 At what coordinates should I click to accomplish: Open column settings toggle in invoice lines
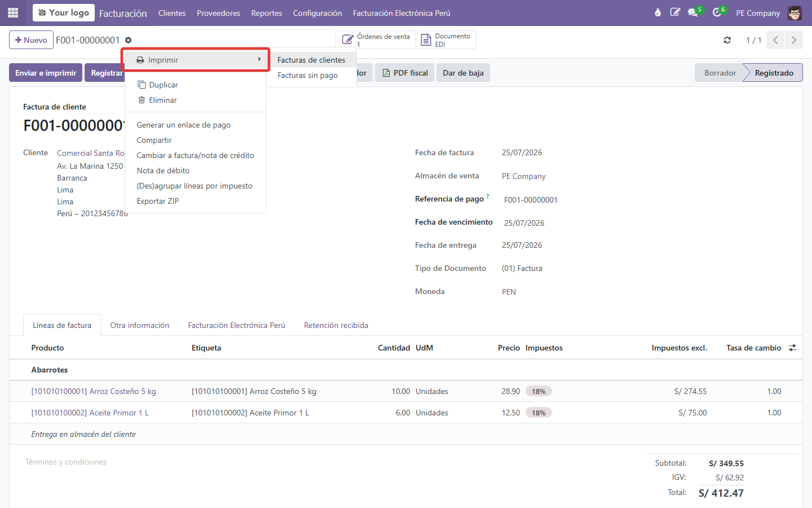click(792, 348)
